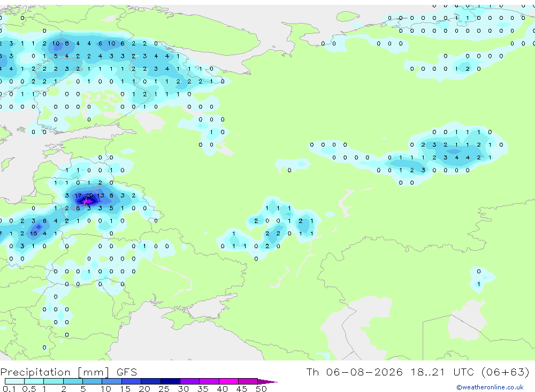Select the 0.5–1 mm legend color box
The image size is (535, 392).
coord(34,381)
